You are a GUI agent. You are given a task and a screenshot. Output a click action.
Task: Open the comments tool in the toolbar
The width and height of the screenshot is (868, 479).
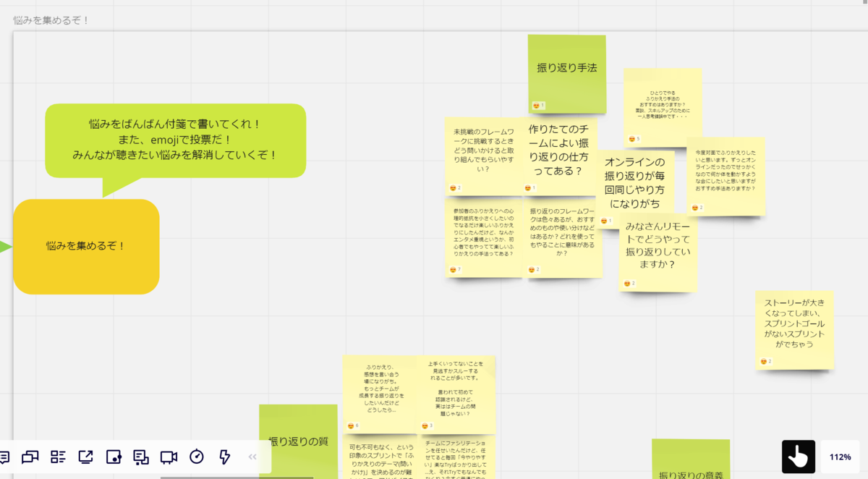coord(7,457)
